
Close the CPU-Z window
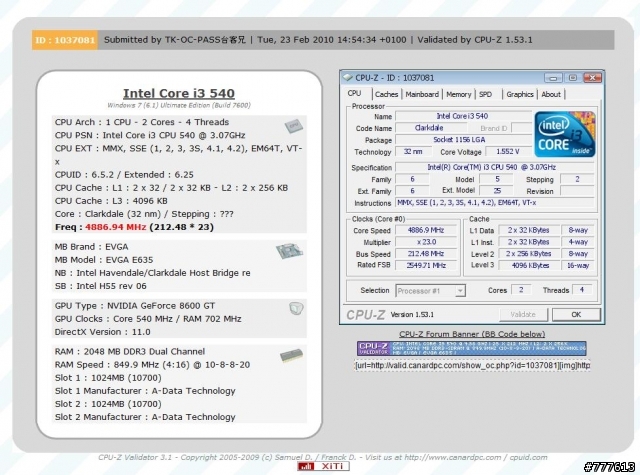tap(592, 77)
